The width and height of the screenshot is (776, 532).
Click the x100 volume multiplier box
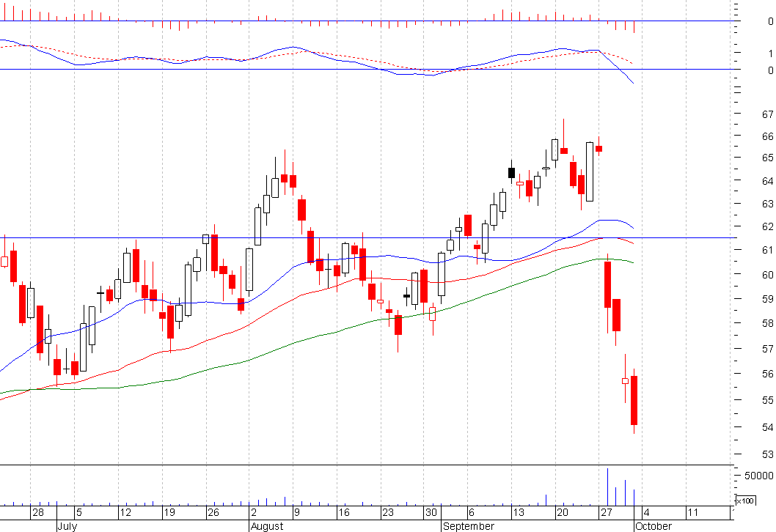point(745,500)
